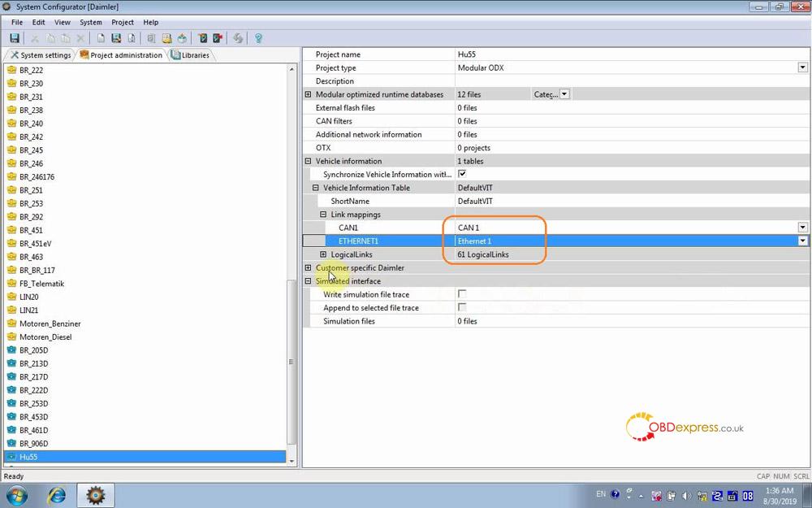Toggle Append to selected file trace checkbox
812x508 pixels.
click(462, 308)
